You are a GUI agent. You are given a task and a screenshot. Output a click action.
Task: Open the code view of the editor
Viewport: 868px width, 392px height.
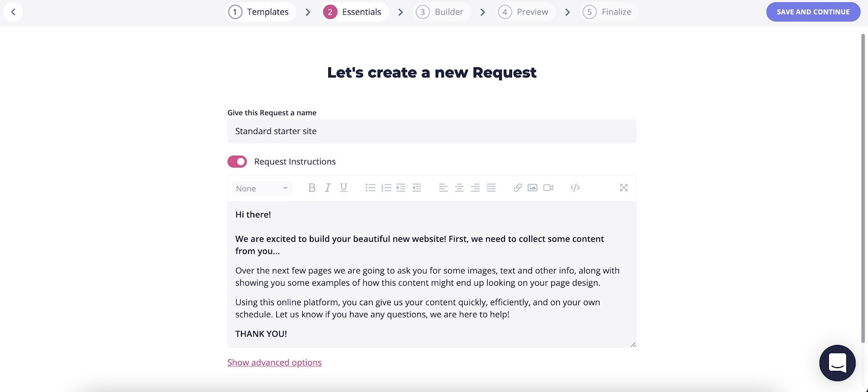tap(575, 188)
